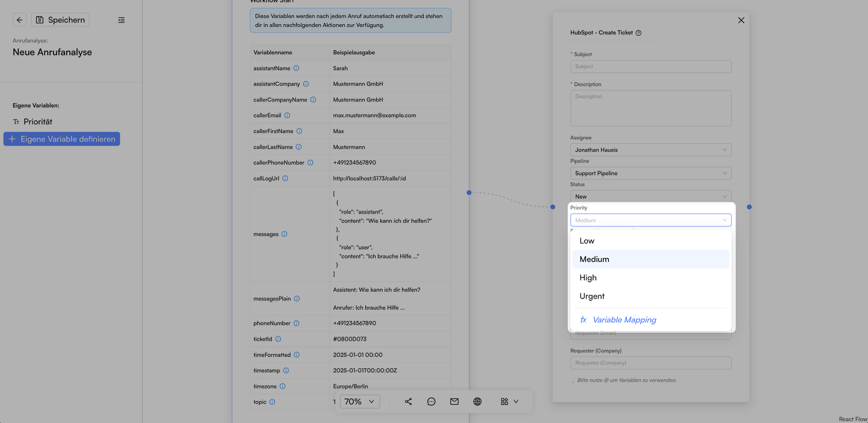Show info for callerCompanyName variable

pyautogui.click(x=313, y=100)
